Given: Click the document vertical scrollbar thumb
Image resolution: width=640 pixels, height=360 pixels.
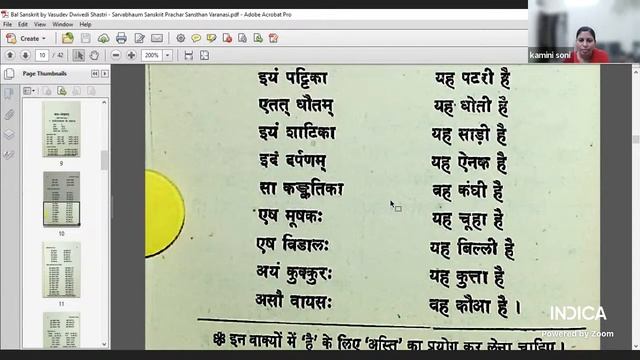Looking at the screenshot, I should pyautogui.click(x=636, y=139).
